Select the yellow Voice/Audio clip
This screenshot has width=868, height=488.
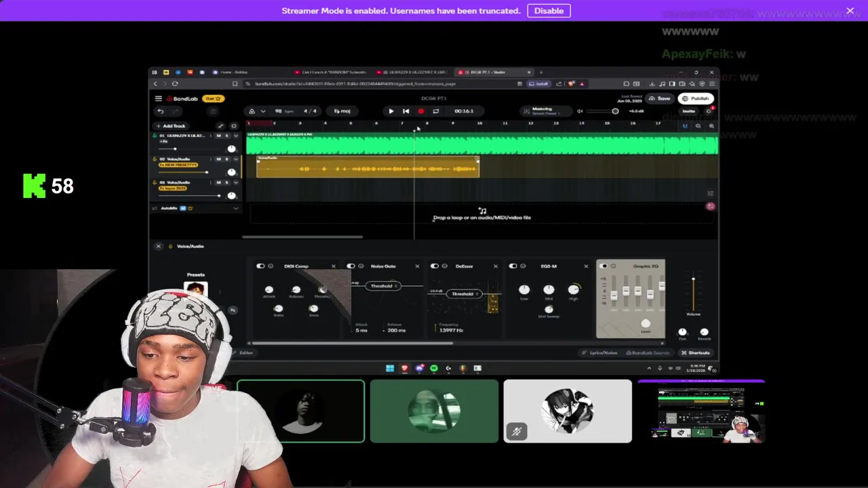tap(368, 167)
